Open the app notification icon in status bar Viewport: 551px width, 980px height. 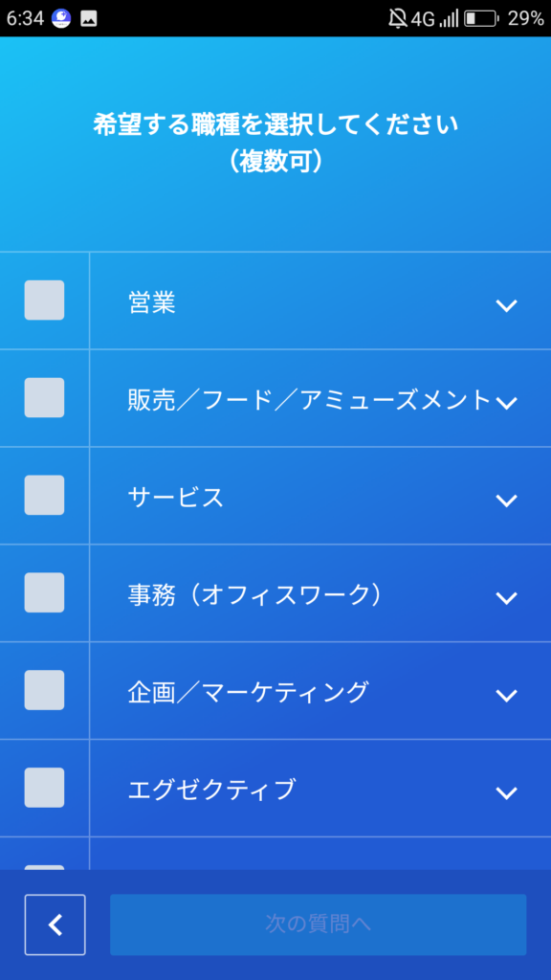61,18
